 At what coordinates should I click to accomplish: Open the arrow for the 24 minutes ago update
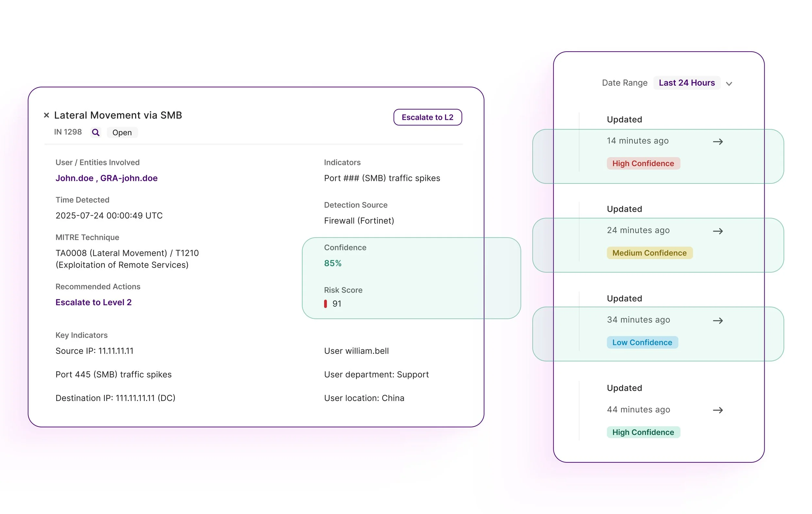[x=718, y=231]
